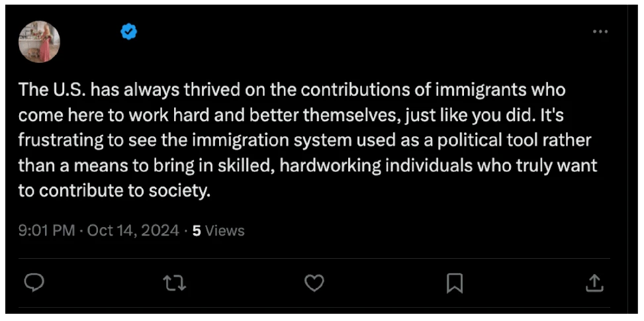Click the Oct 14, 2024 date

[x=133, y=230]
